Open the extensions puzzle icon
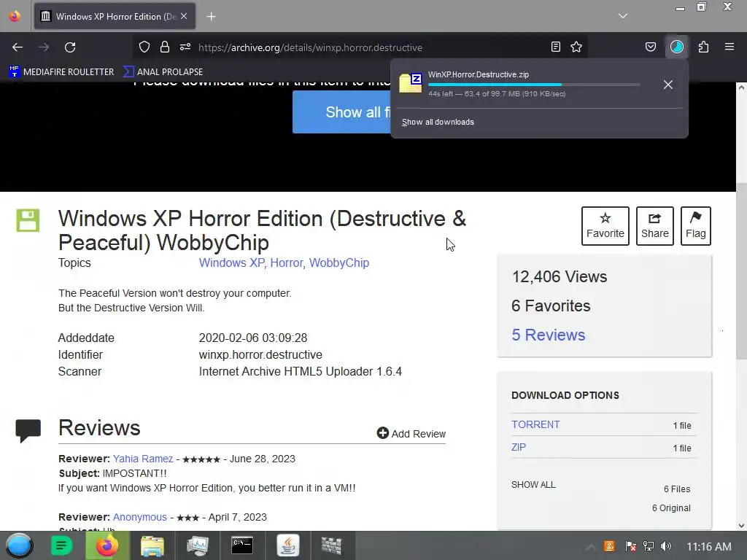The image size is (747, 560). [x=704, y=47]
